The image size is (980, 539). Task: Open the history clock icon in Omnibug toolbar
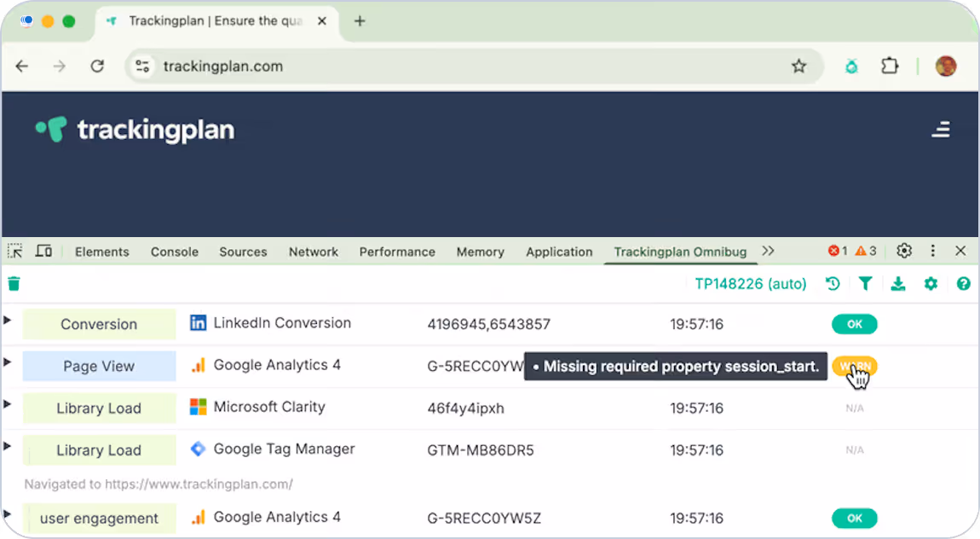(x=833, y=284)
